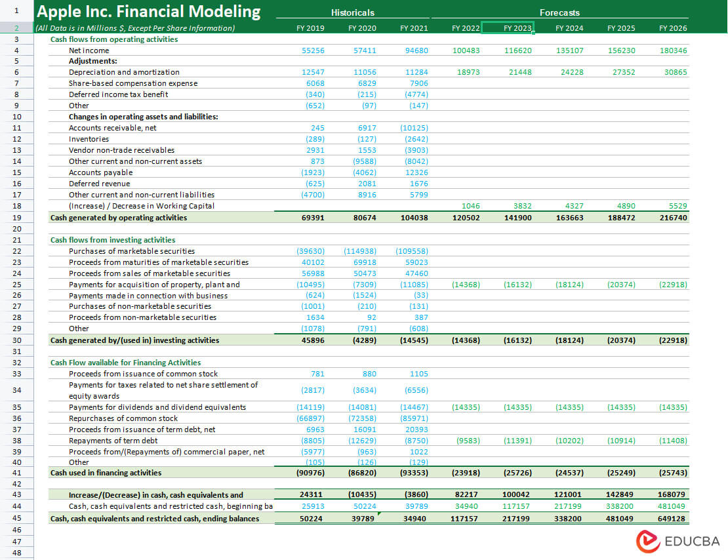Select beginning balance FY 2024 value 217199
728x560 pixels.
[569, 506]
